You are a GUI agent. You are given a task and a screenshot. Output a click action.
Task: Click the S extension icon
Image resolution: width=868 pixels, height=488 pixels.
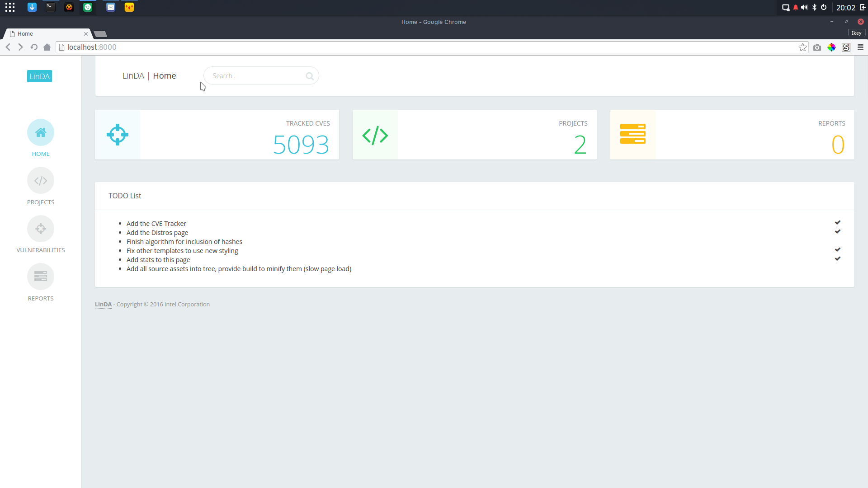(846, 47)
